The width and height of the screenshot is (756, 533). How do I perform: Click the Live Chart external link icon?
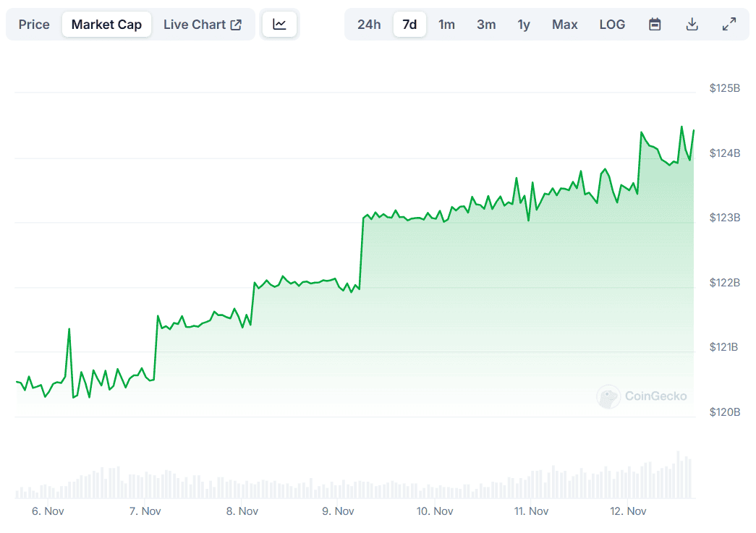pyautogui.click(x=234, y=23)
